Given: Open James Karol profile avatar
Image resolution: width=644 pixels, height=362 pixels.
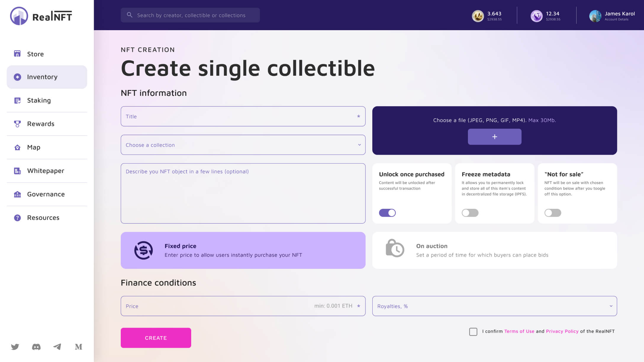Looking at the screenshot, I should [x=595, y=16].
